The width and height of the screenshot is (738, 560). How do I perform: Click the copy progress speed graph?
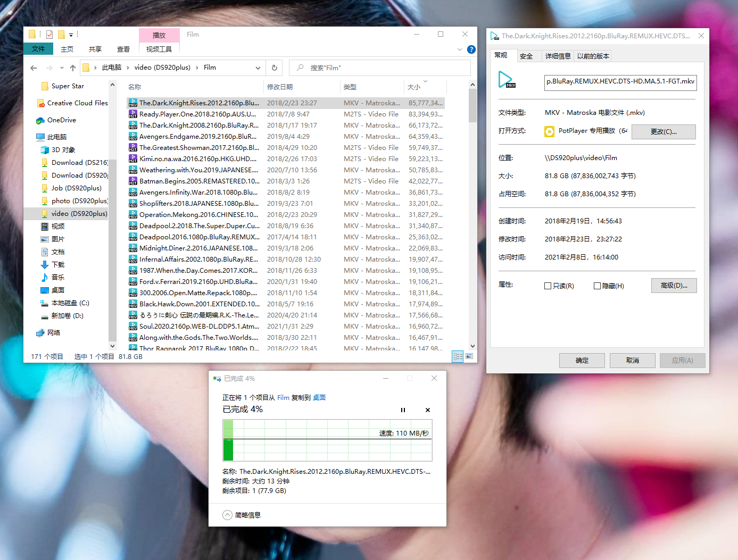click(327, 440)
